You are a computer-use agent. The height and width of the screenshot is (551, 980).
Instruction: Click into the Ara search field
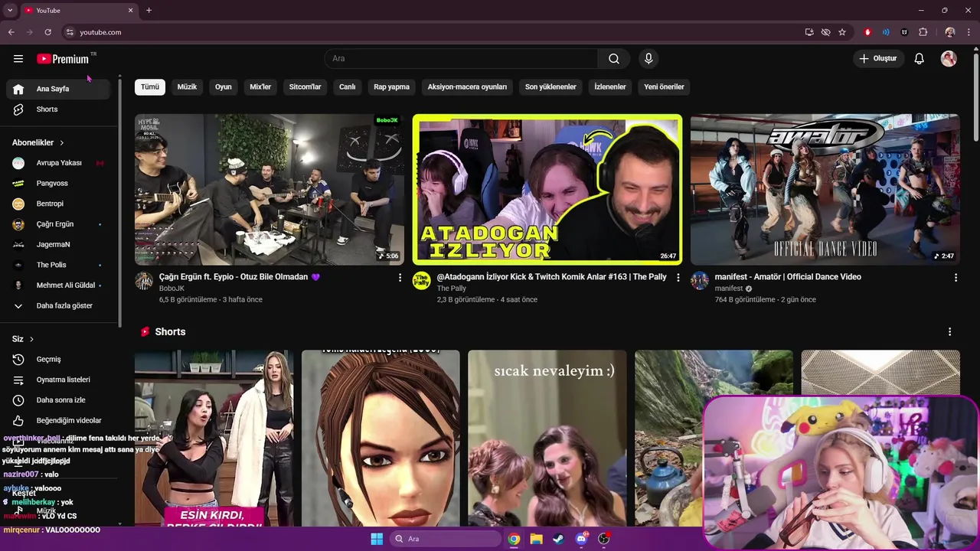[461, 59]
